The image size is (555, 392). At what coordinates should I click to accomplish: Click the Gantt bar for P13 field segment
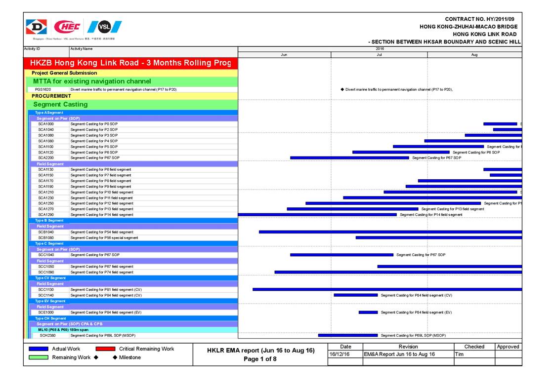coord(352,209)
